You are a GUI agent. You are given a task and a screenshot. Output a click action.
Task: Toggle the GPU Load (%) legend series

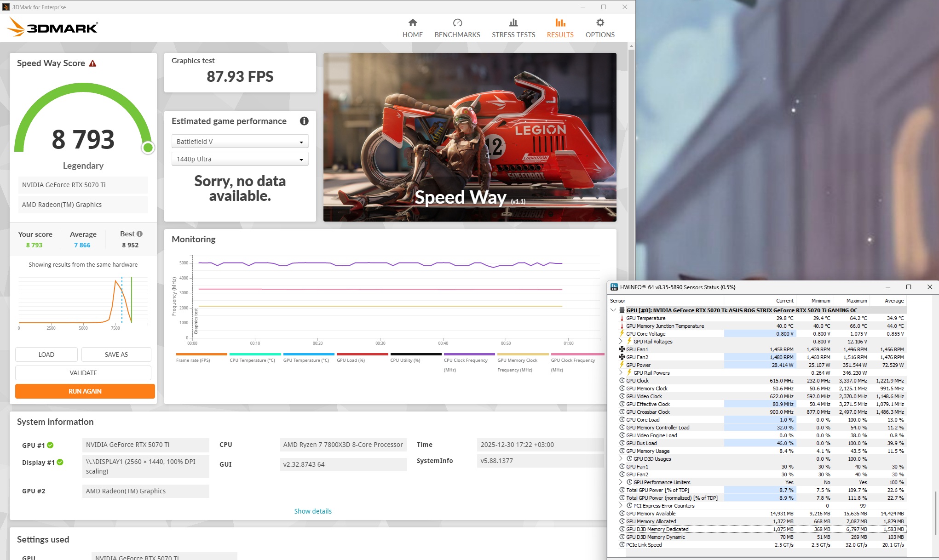351,360
